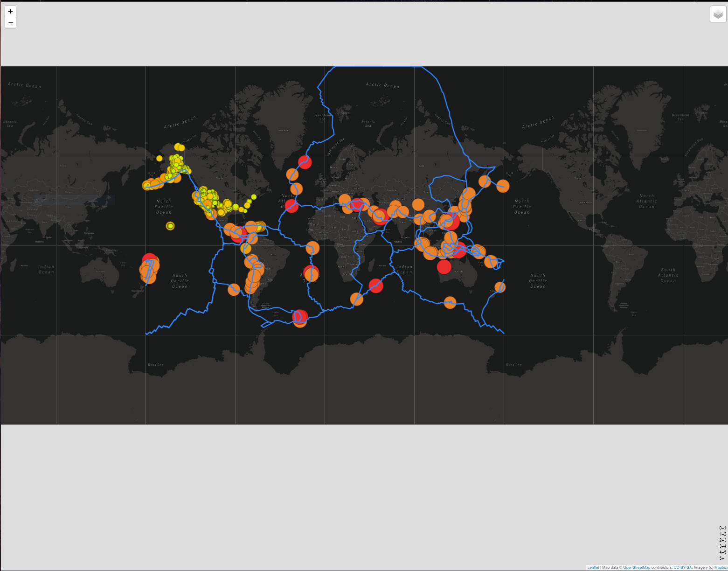This screenshot has width=728, height=571.
Task: Click the zoom out minus icon
Action: (x=10, y=23)
